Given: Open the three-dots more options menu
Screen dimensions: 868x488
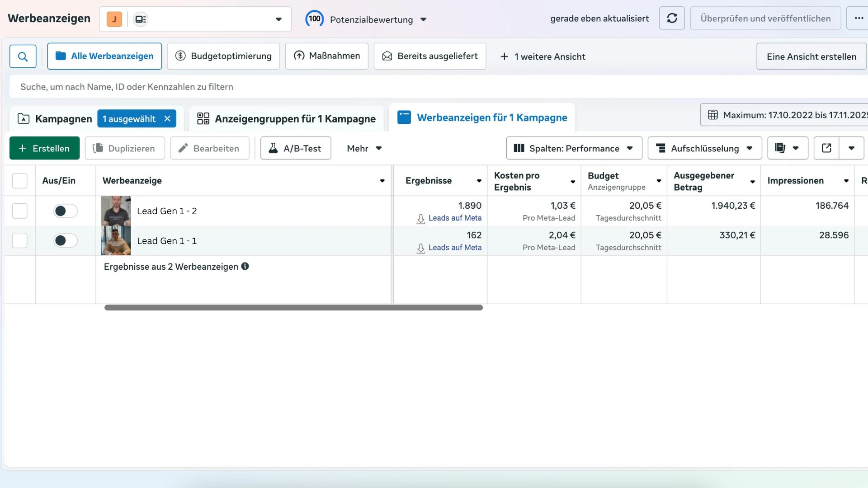Looking at the screenshot, I should tap(859, 18).
